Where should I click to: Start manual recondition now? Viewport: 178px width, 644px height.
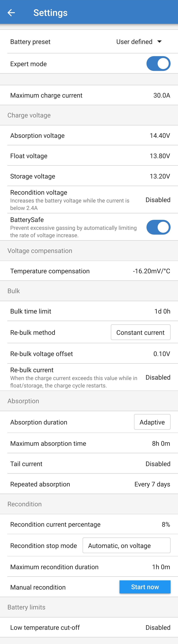click(x=145, y=587)
